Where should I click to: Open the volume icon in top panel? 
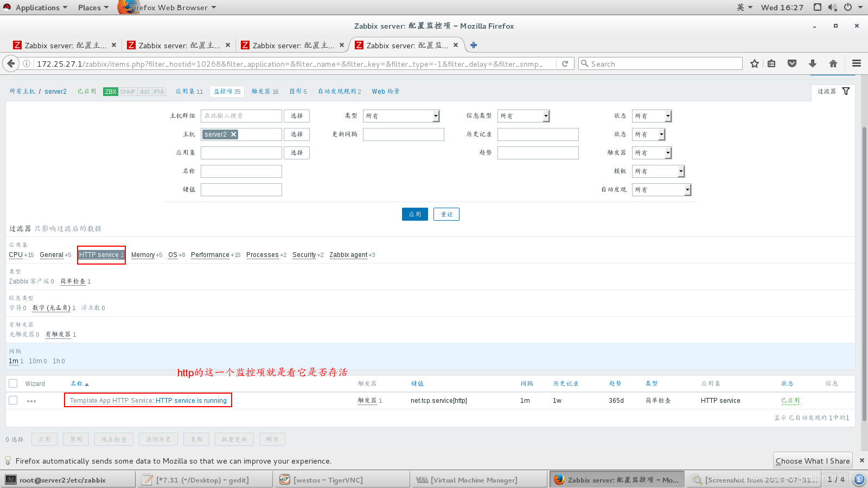[833, 7]
